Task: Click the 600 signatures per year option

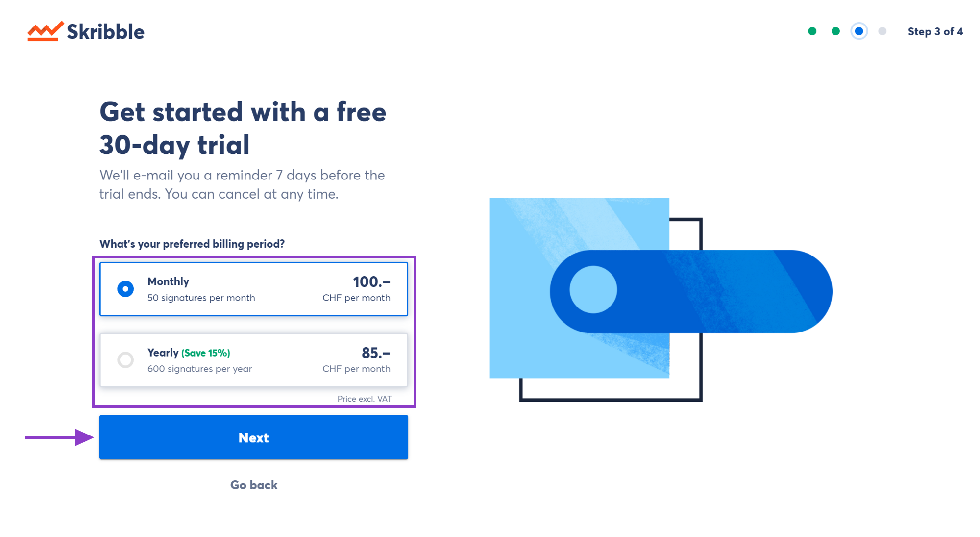Action: [125, 359]
